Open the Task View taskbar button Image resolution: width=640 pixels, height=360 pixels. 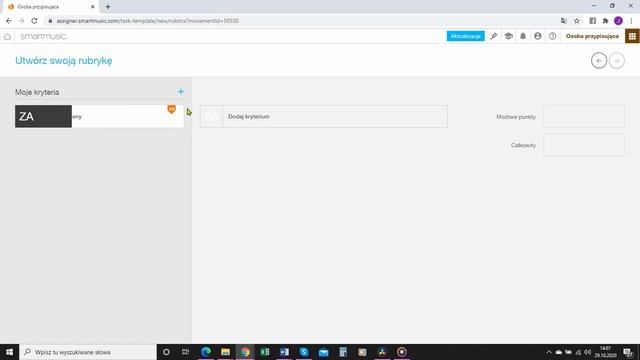[186, 352]
